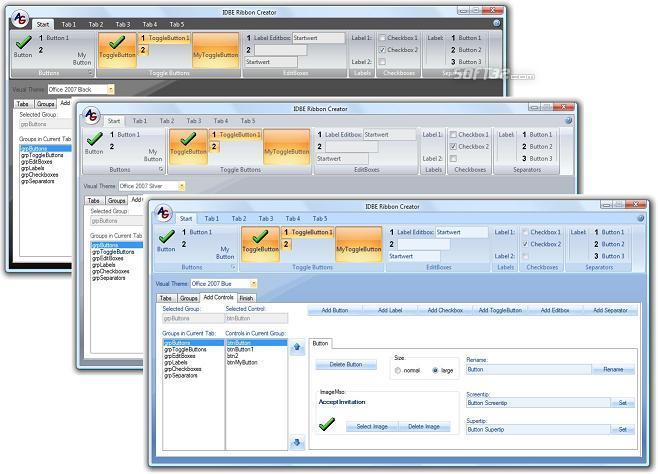Toggle ToggleButton 1 in the blue window ribbon

[x=308, y=232]
